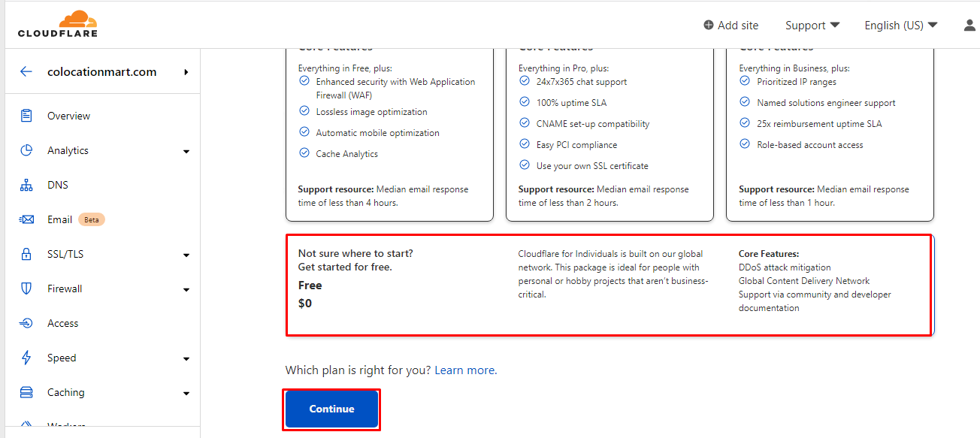Open the Learn more link
Image resolution: width=980 pixels, height=438 pixels.
click(465, 370)
